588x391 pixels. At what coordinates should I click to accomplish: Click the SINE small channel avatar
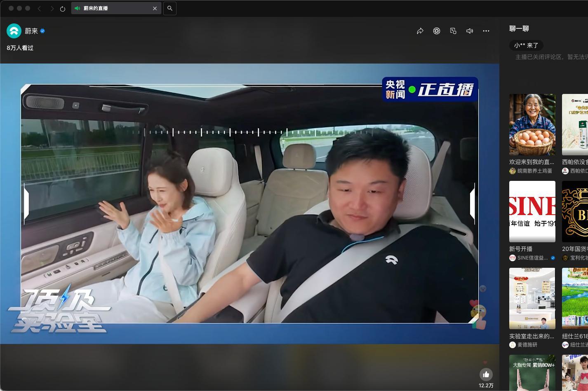[513, 258]
